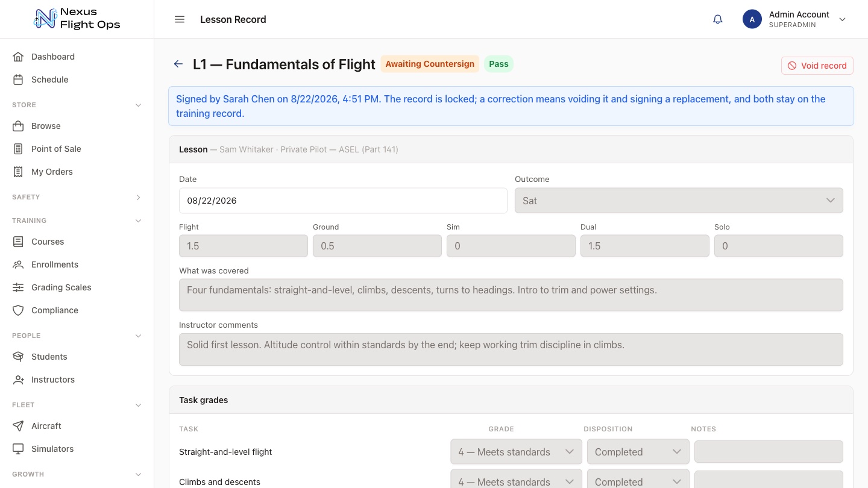This screenshot has height=488, width=868.
Task: Collapse the PEOPLE sidebar section
Action: (138, 336)
